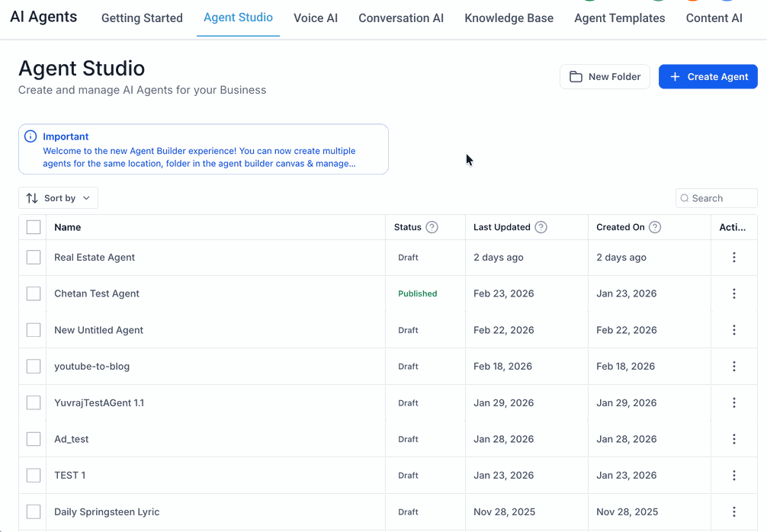Check the Chetan Test Agent row
Viewport: 767px width, 532px height.
coord(34,293)
